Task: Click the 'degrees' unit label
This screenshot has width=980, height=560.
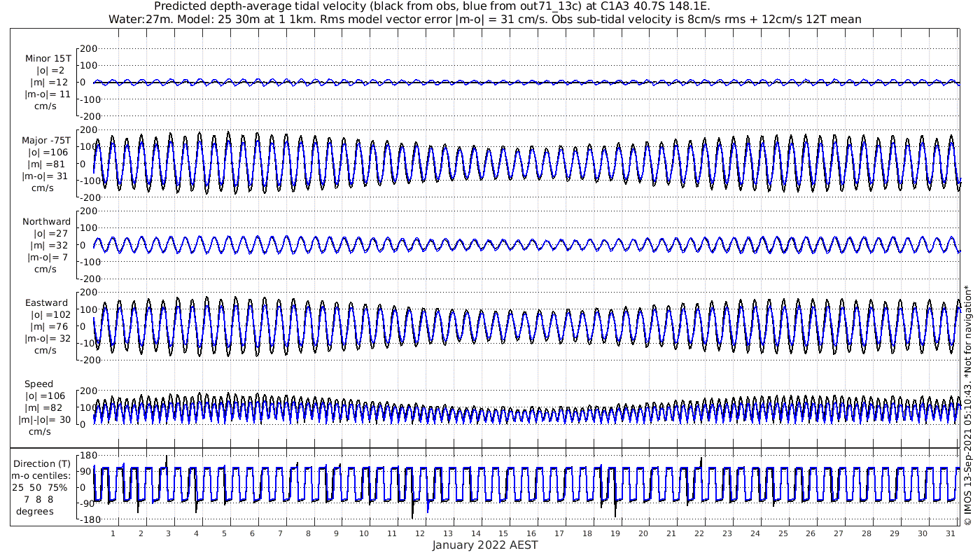Action: click(35, 511)
